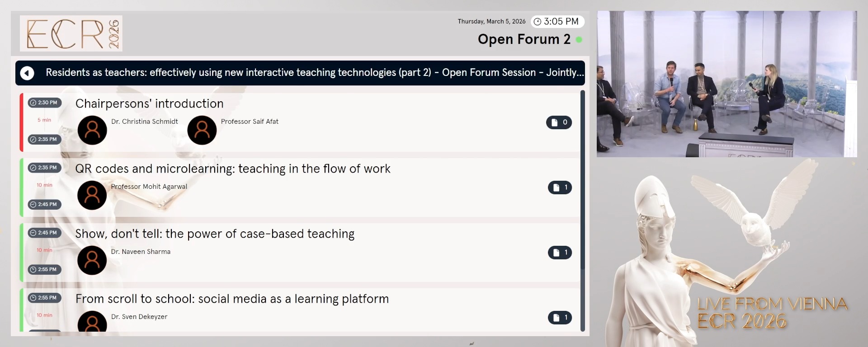868x347 pixels.
Task: Click the 2:30 PM start time badge
Action: tap(44, 103)
